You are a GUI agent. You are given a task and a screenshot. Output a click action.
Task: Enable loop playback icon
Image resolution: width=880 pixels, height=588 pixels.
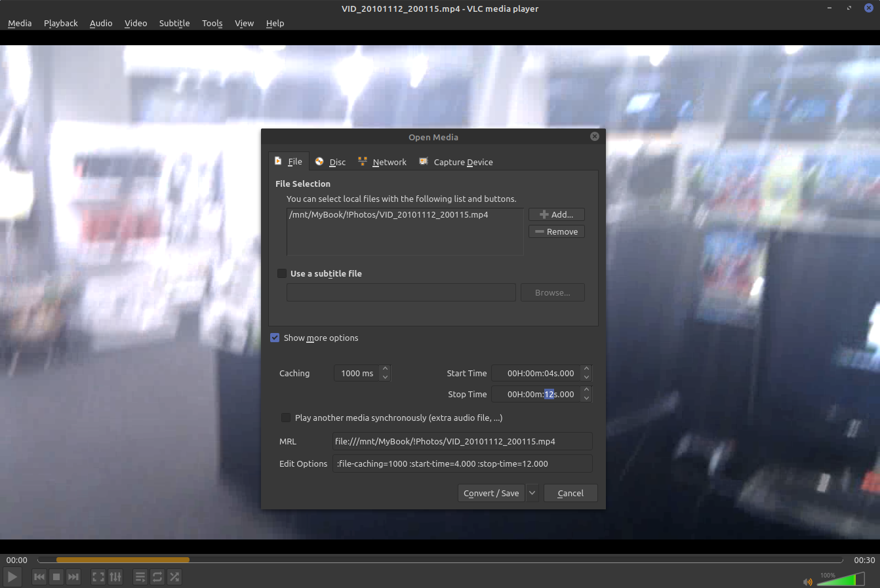[157, 577]
